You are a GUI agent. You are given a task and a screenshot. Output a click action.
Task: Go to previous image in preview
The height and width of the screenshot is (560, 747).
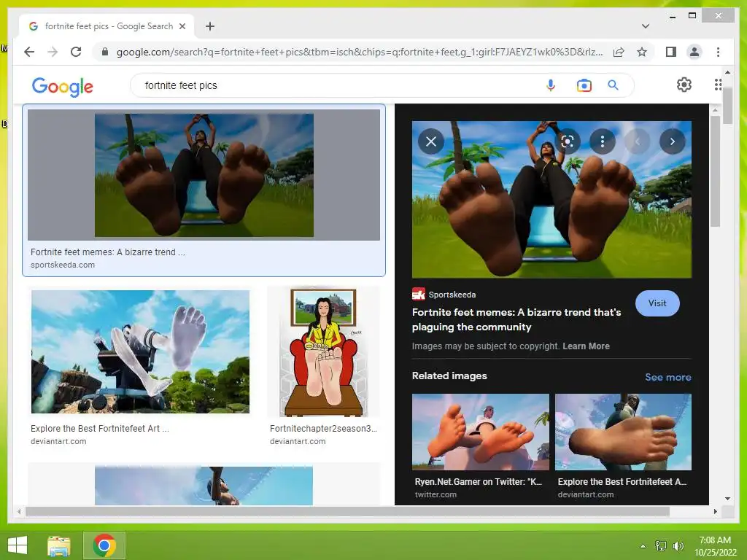point(638,141)
